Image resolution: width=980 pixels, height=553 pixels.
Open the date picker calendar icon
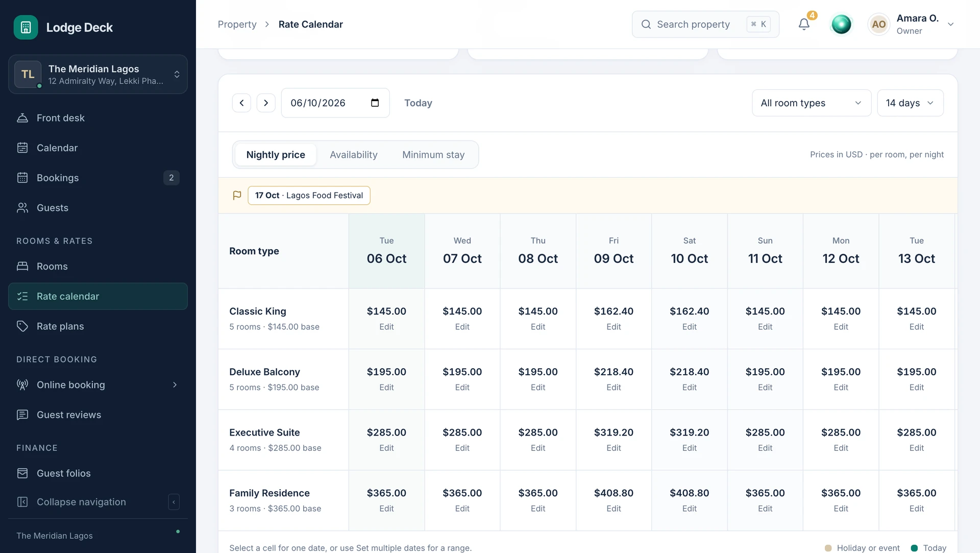[375, 103]
